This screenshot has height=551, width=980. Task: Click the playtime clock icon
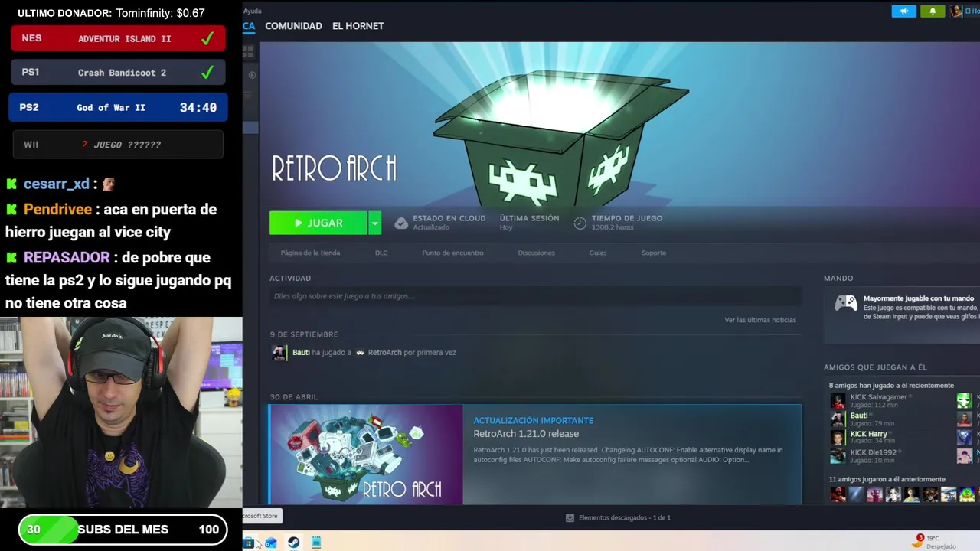click(x=580, y=223)
